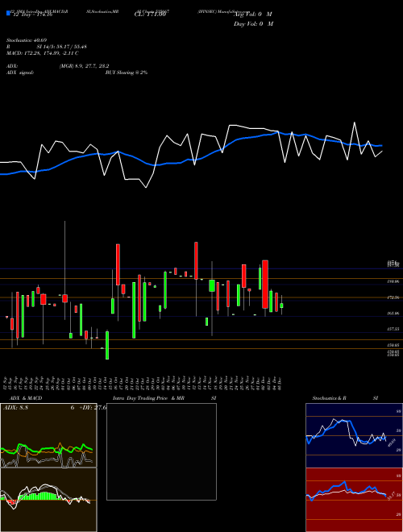The height and width of the screenshot is (532, 403).
Task: Open the red RSI mini chart
Action: (x=354, y=500)
